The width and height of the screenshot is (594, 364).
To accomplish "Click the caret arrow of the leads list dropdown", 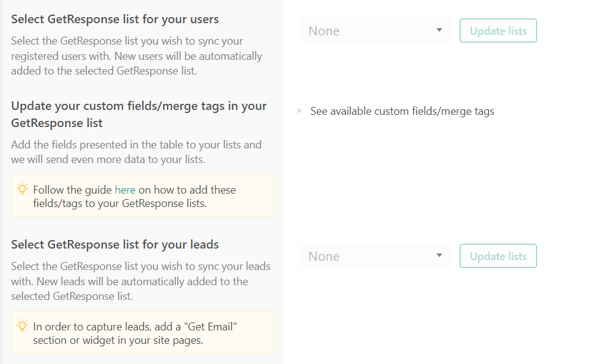I will point(439,255).
